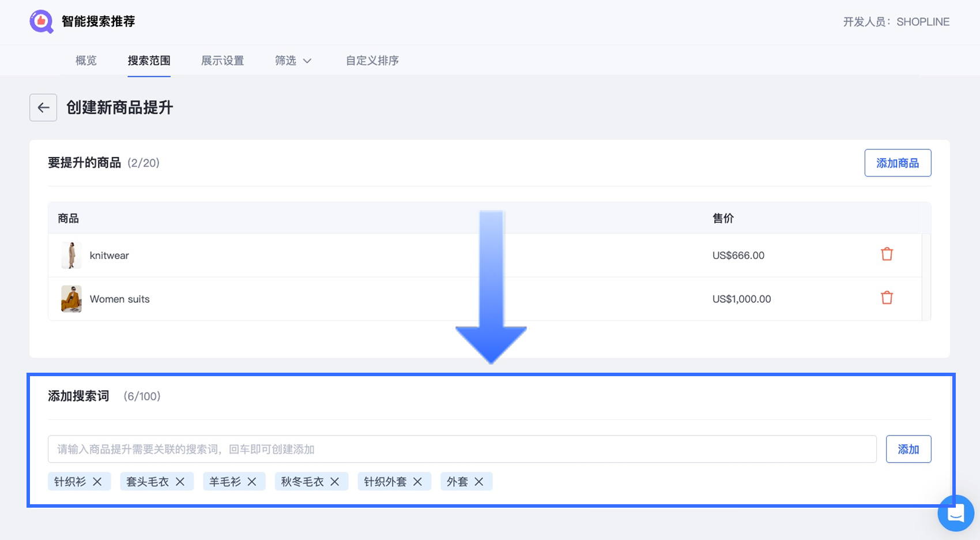
Task: Click the 智能搜索推荐 app title
Action: coord(99,21)
